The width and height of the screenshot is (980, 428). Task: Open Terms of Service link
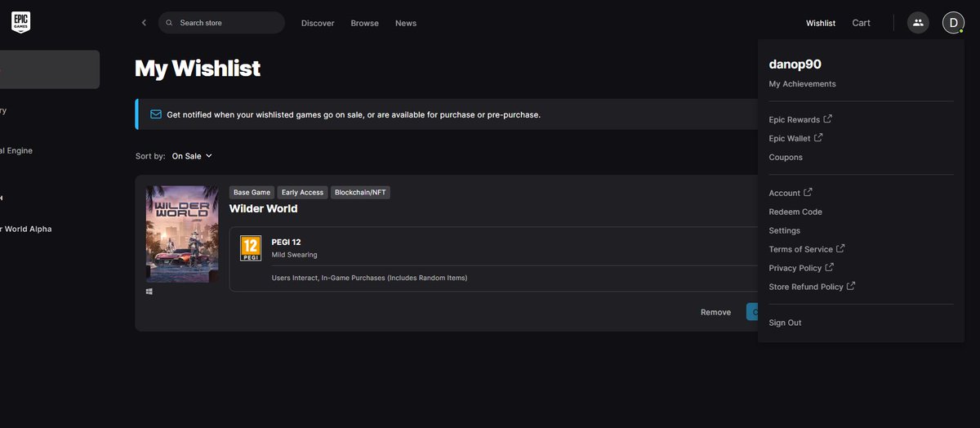801,250
